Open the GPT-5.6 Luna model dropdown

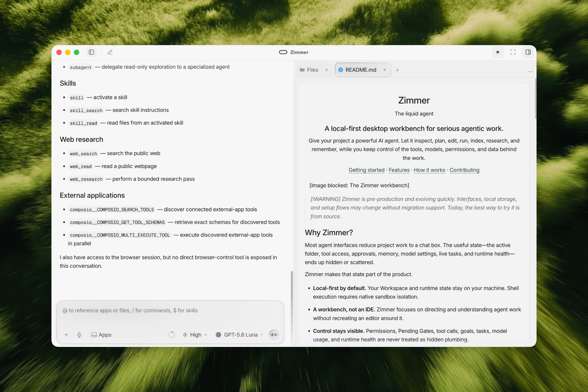tap(239, 335)
